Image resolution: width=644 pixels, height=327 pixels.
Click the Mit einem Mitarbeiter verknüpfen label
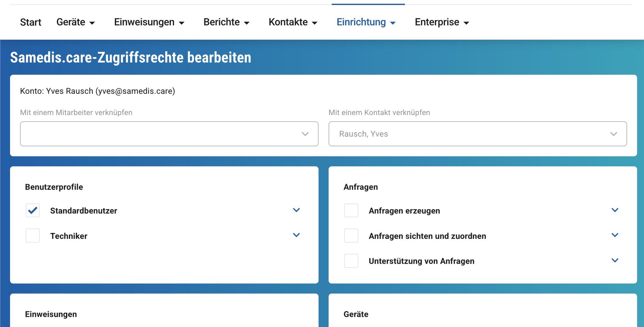point(76,113)
